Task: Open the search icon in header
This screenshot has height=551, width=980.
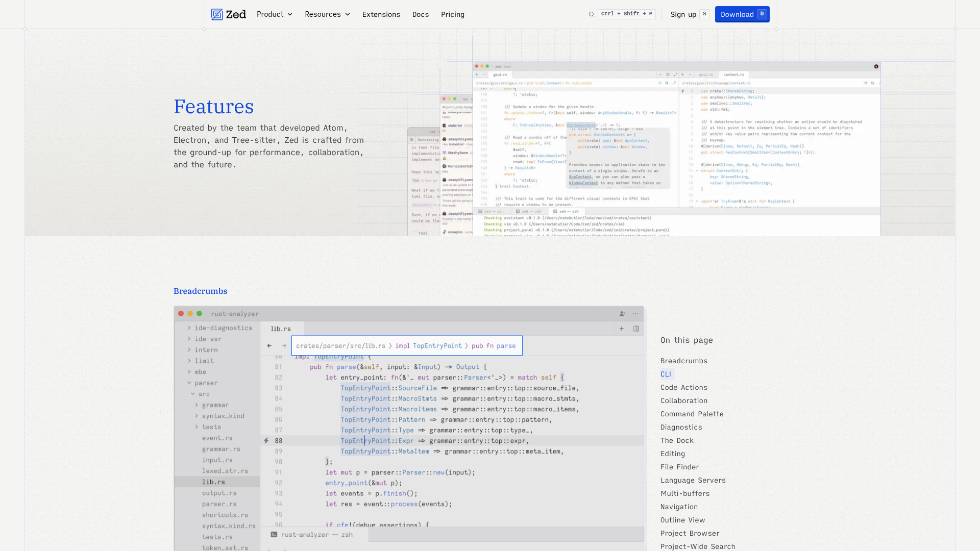Action: coord(592,14)
